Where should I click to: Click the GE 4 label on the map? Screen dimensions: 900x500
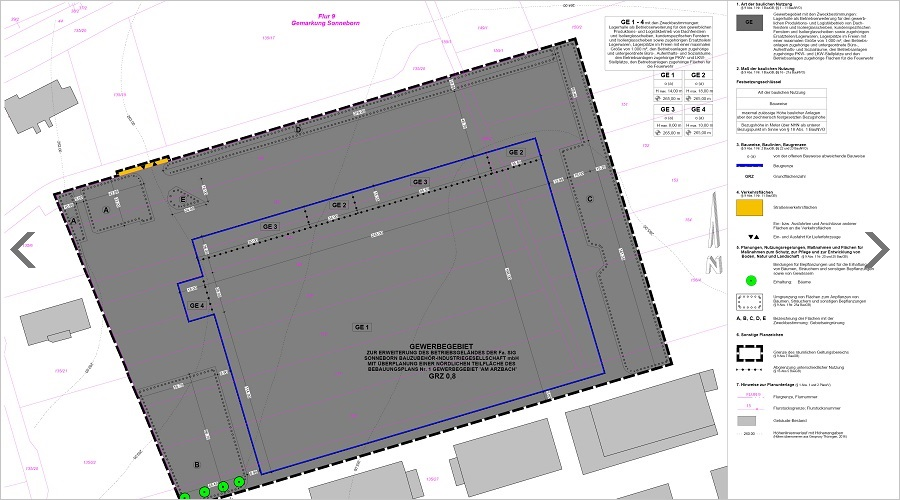coord(195,305)
